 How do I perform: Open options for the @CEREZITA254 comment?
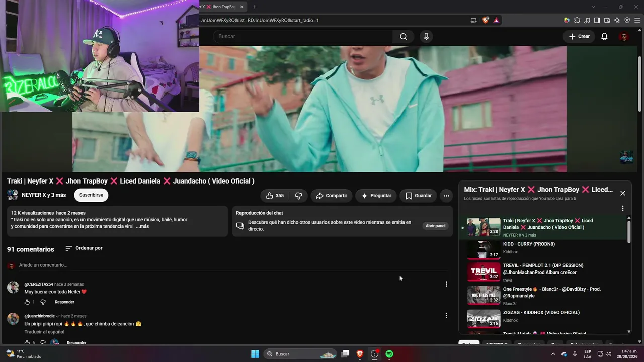tap(446, 284)
